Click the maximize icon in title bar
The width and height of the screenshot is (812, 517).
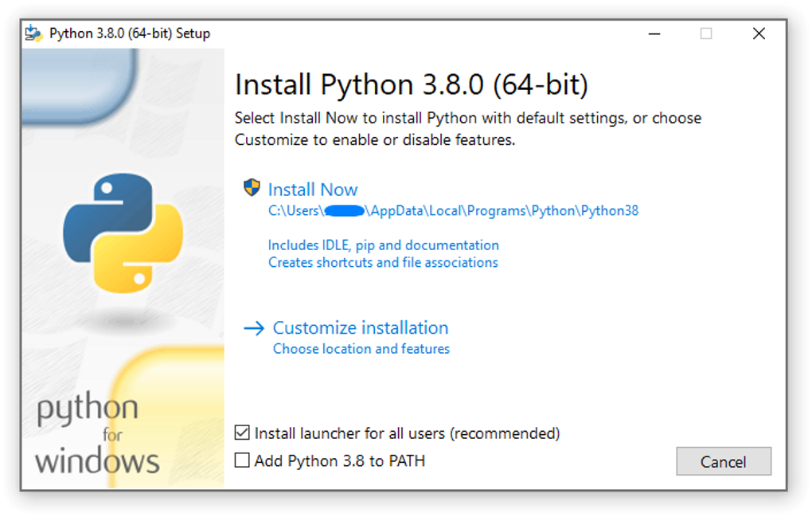pos(705,33)
